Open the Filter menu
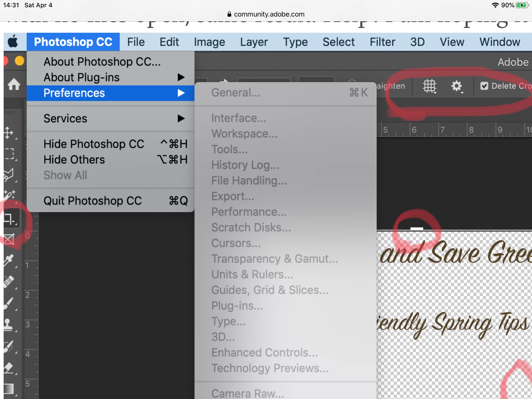 pos(382,42)
